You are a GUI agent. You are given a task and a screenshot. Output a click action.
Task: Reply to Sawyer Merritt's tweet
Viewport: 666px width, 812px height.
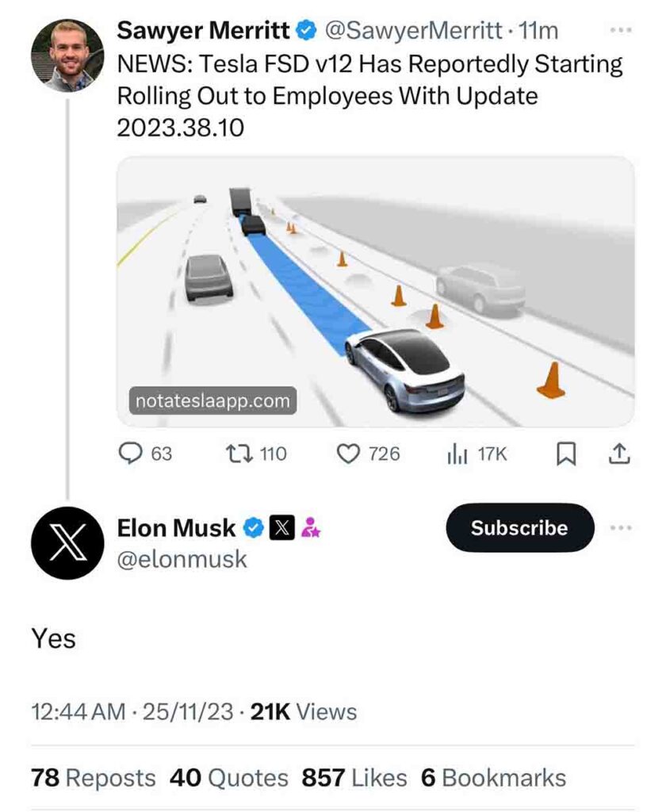129,453
